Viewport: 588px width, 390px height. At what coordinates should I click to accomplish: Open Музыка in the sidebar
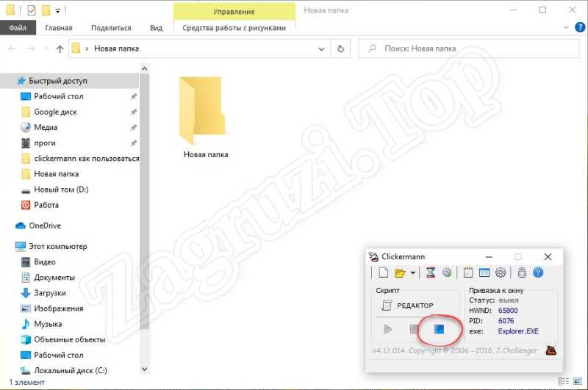pyautogui.click(x=48, y=324)
